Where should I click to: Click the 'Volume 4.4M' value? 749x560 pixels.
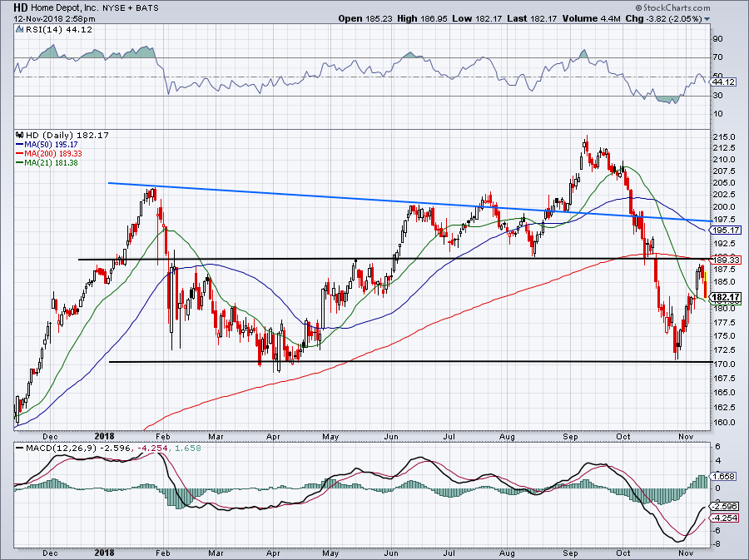[x=592, y=18]
